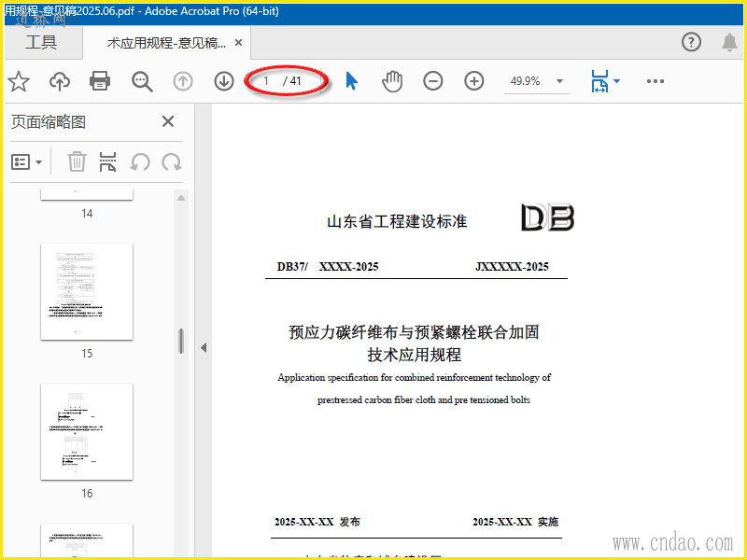Zoom out with minus button
The height and width of the screenshot is (560, 747).
[432, 81]
